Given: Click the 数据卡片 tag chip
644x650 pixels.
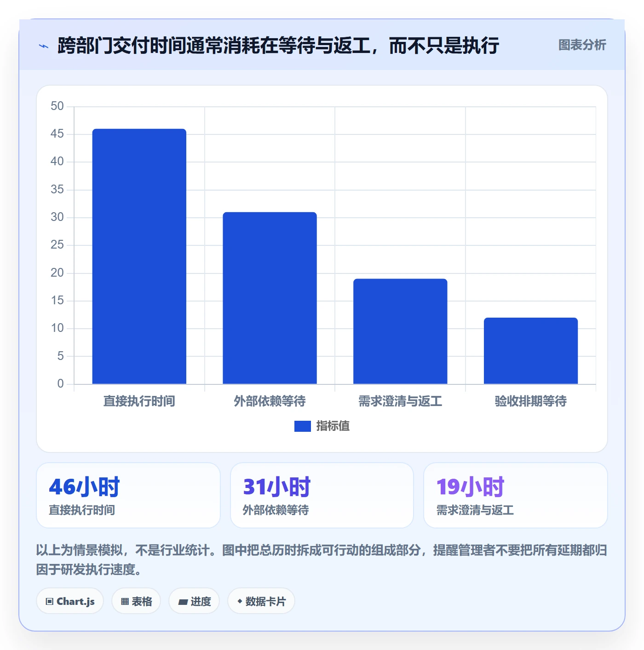Looking at the screenshot, I should (261, 601).
